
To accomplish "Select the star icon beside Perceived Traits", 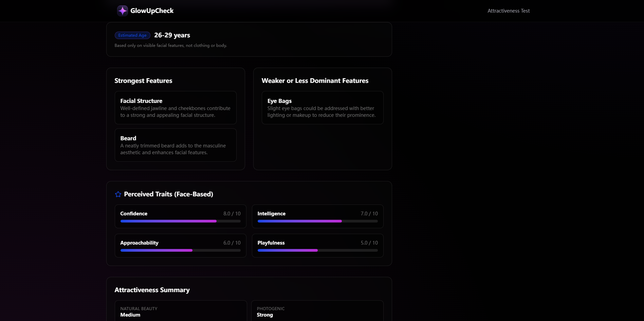I will tap(118, 194).
